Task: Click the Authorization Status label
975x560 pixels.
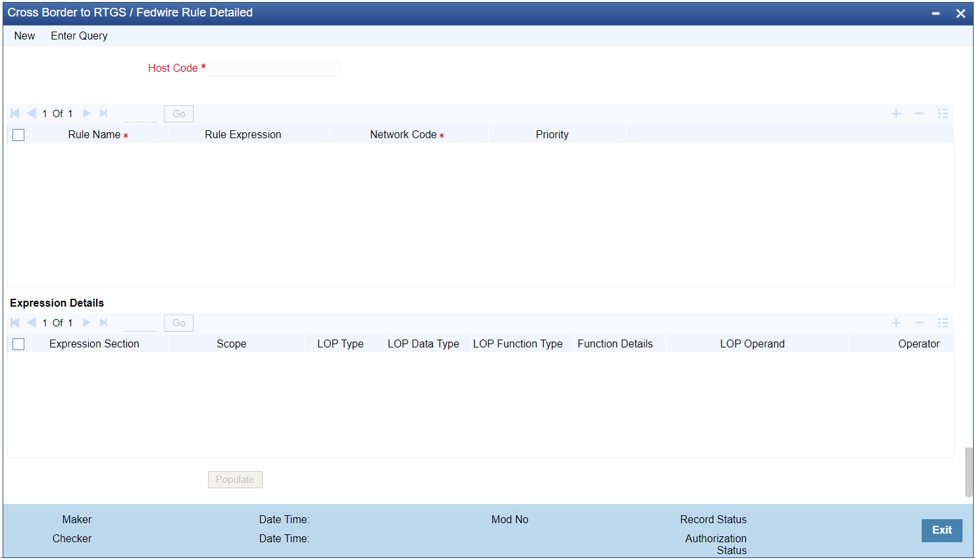Action: coord(716,544)
